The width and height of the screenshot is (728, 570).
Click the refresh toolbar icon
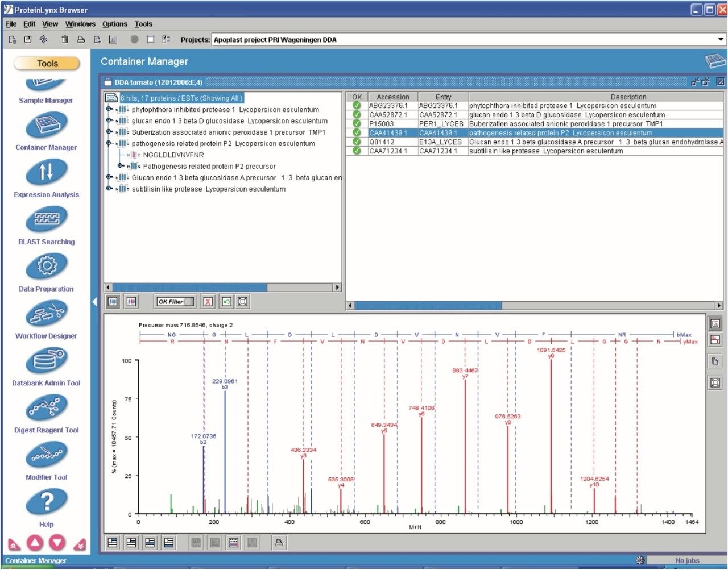tap(43, 39)
